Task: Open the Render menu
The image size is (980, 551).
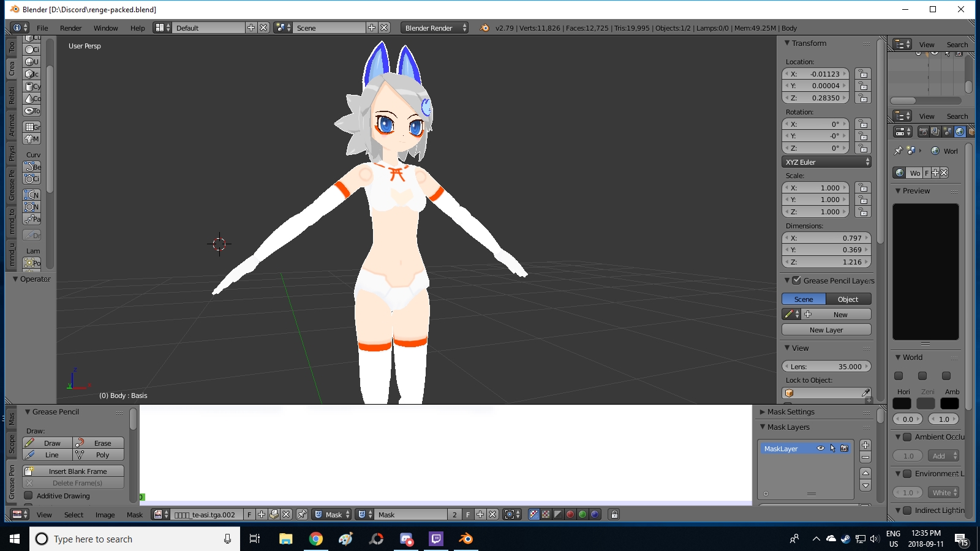Action: coord(70,28)
